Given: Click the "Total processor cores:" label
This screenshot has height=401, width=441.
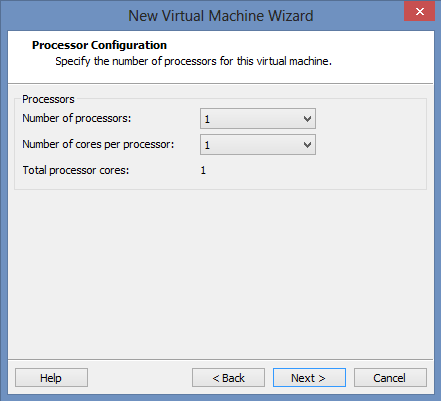Looking at the screenshot, I should tap(76, 170).
